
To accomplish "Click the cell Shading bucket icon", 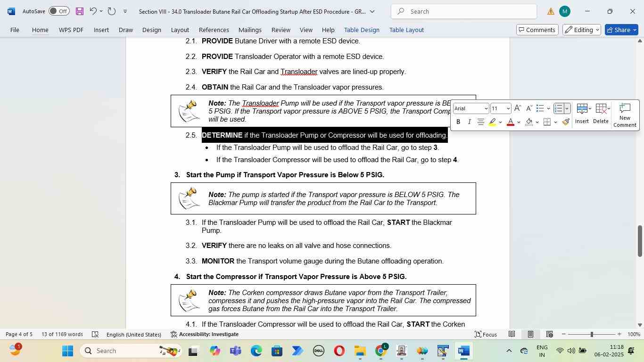I will coord(529,122).
